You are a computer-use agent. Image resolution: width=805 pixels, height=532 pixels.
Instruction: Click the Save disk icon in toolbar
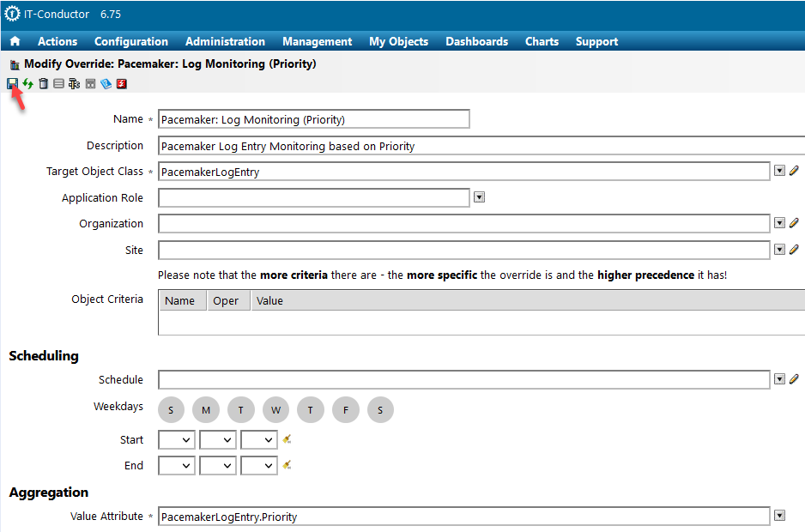click(12, 83)
